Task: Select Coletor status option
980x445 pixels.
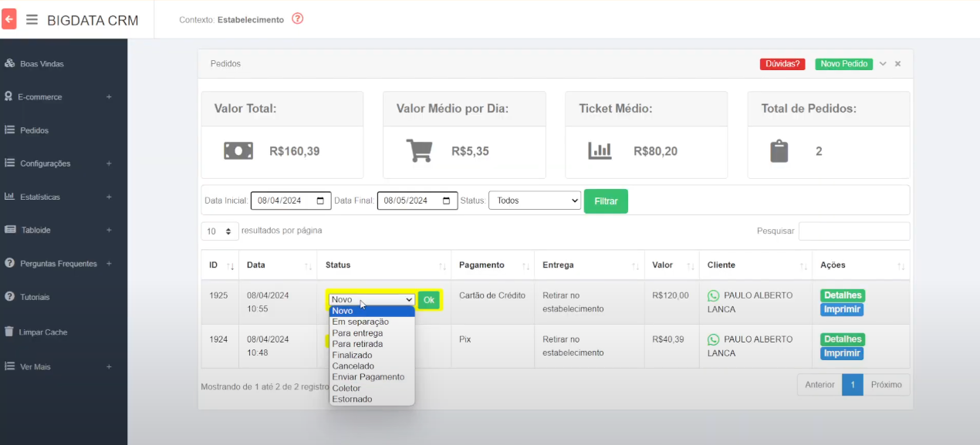Action: 372,388
